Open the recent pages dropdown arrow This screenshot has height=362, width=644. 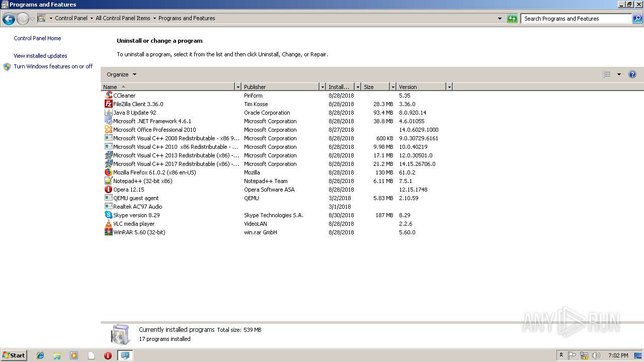coord(32,19)
